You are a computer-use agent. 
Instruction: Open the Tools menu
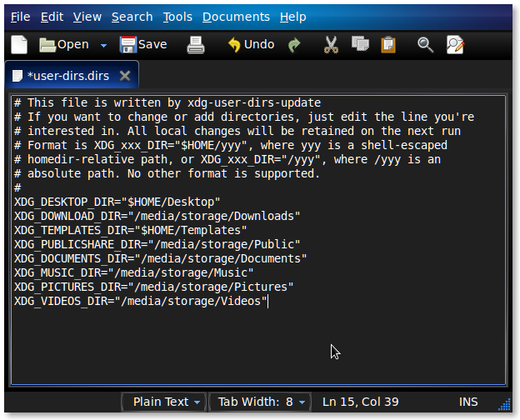(177, 17)
